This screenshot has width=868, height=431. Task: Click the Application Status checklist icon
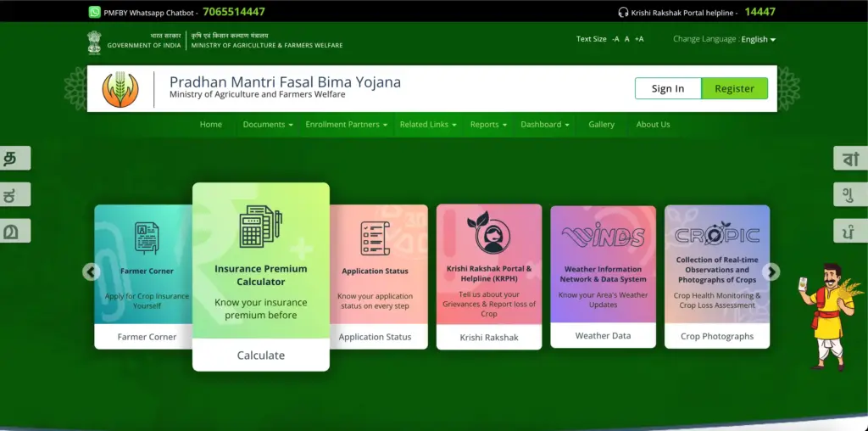[x=375, y=238]
